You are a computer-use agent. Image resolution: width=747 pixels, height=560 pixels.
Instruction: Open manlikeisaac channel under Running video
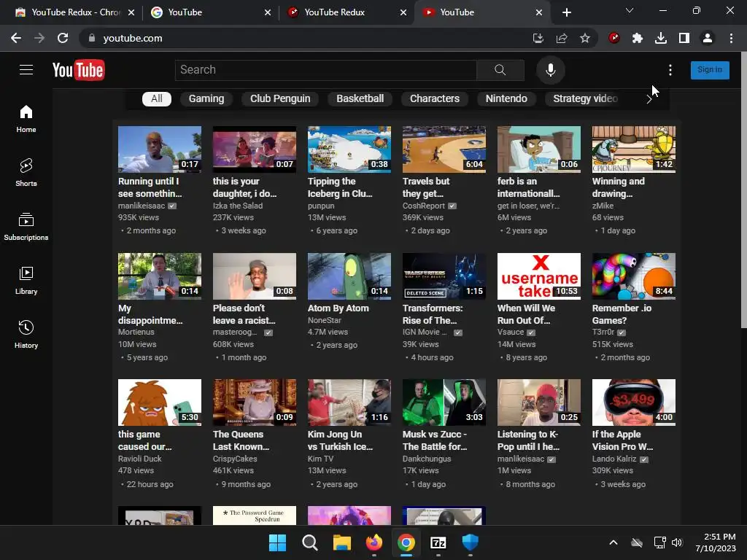point(142,206)
